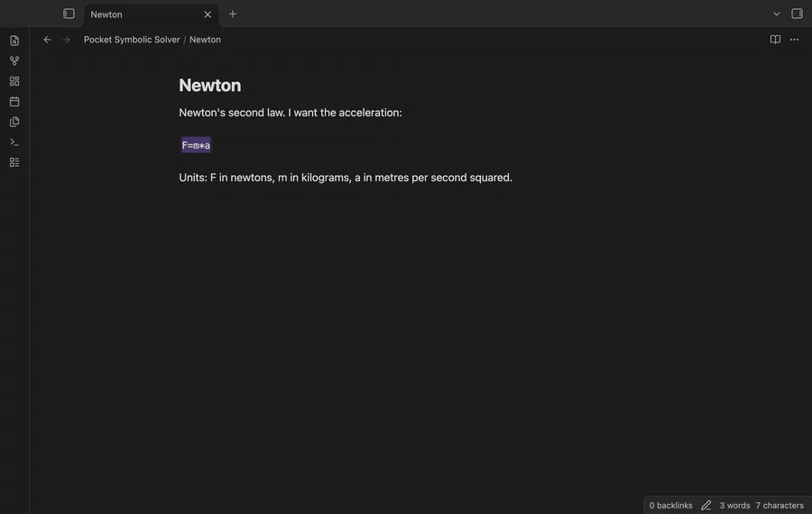Open the canvas grid icon

coord(14,81)
